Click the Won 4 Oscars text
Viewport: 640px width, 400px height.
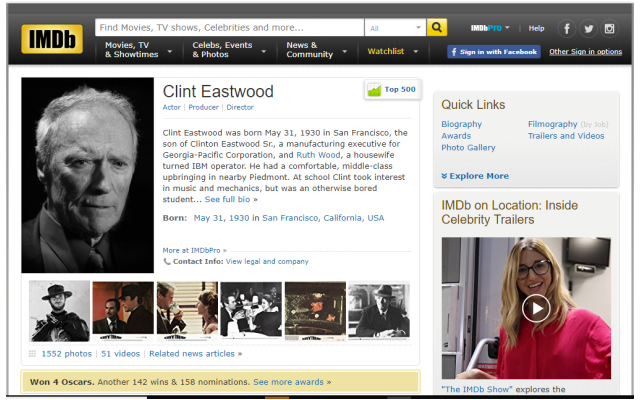click(x=62, y=382)
